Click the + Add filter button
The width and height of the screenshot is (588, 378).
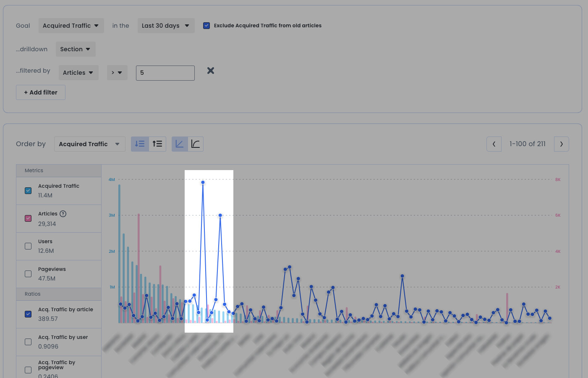[x=41, y=92]
